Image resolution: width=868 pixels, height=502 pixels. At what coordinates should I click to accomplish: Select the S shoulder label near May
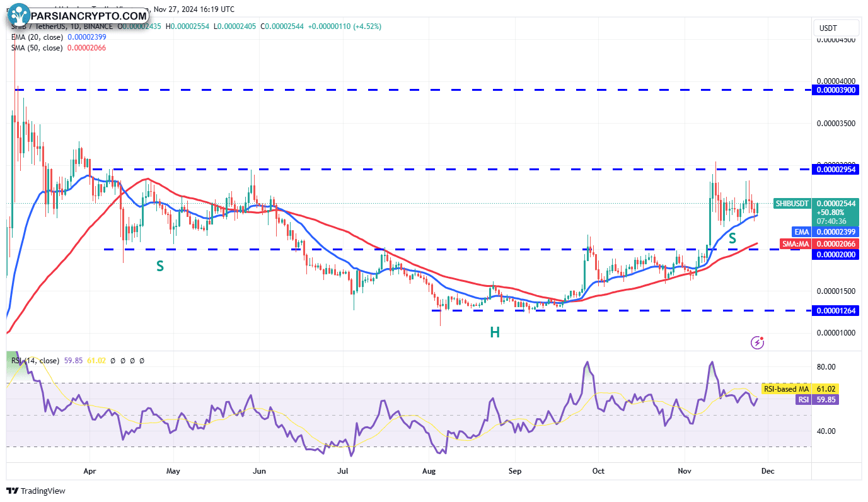[x=160, y=266]
